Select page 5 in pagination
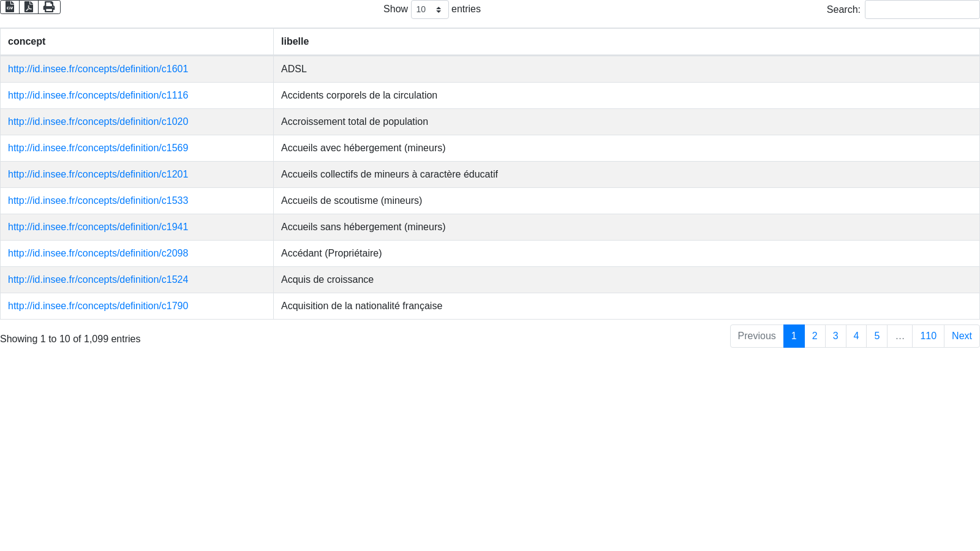This screenshot has width=980, height=551. (876, 336)
